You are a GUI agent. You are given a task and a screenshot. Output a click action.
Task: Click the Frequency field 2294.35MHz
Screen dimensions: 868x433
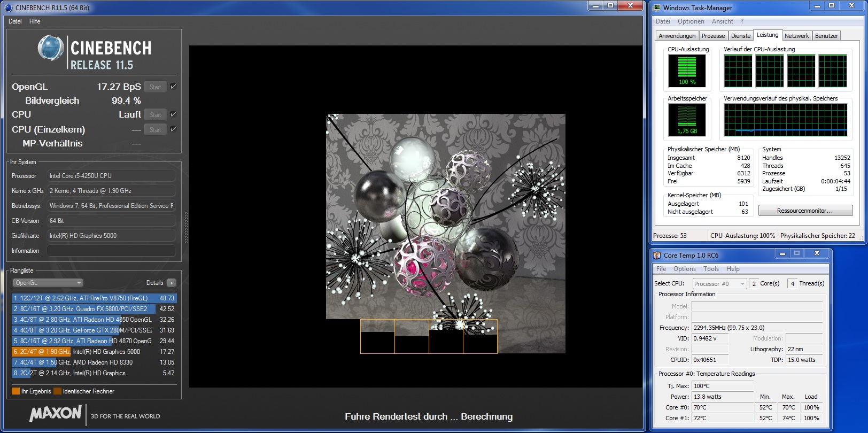point(757,328)
